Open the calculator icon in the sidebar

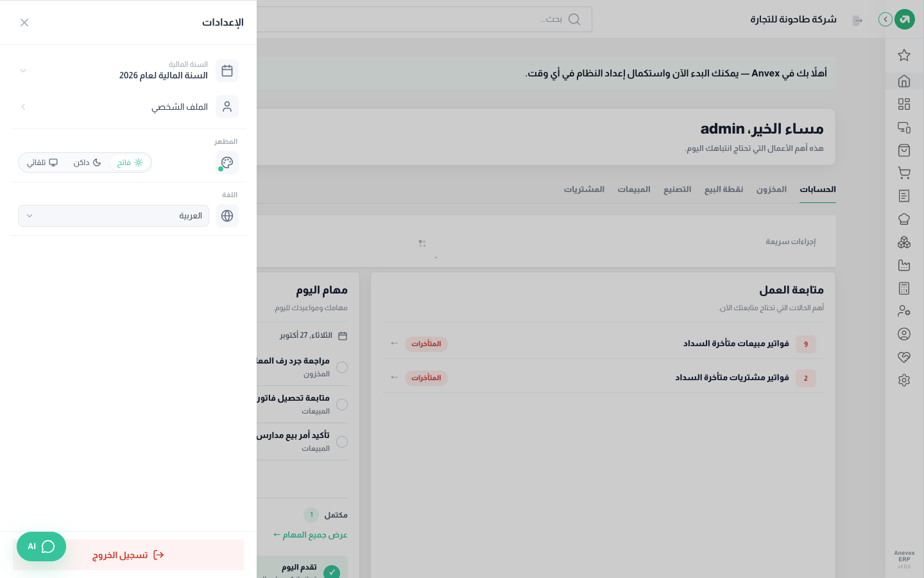tap(904, 288)
